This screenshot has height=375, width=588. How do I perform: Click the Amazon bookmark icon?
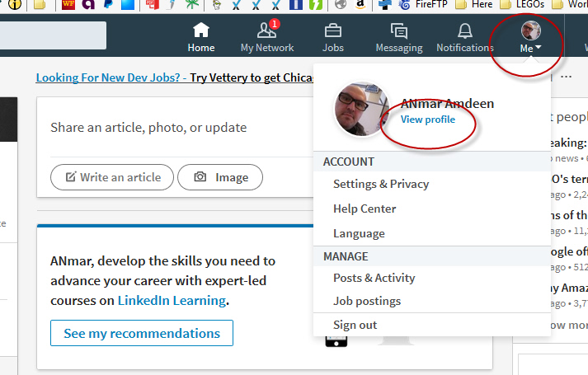[360, 5]
